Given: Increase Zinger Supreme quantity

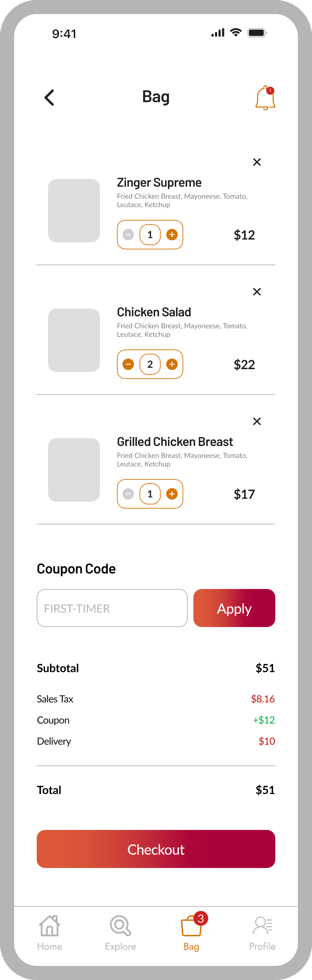Looking at the screenshot, I should pos(172,235).
